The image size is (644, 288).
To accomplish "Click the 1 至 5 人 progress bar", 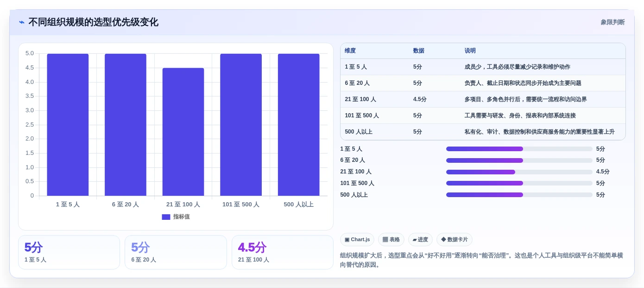I will tap(519, 149).
